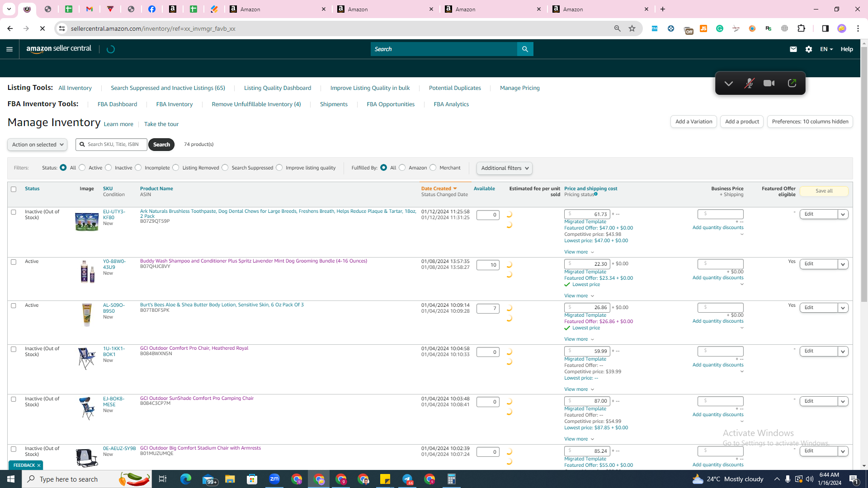Check the Burt's Bees Body Lotion row checkbox
Viewport: 868px width, 488px height.
click(14, 306)
